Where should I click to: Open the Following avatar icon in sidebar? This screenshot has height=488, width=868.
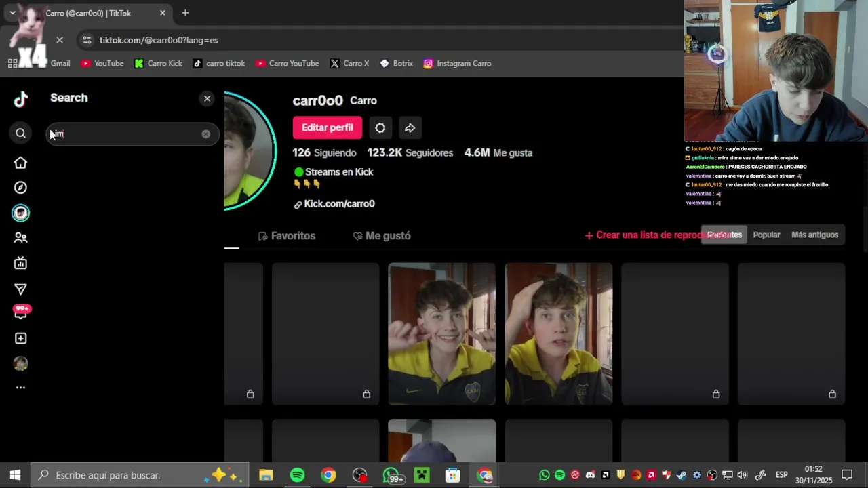[x=20, y=213]
